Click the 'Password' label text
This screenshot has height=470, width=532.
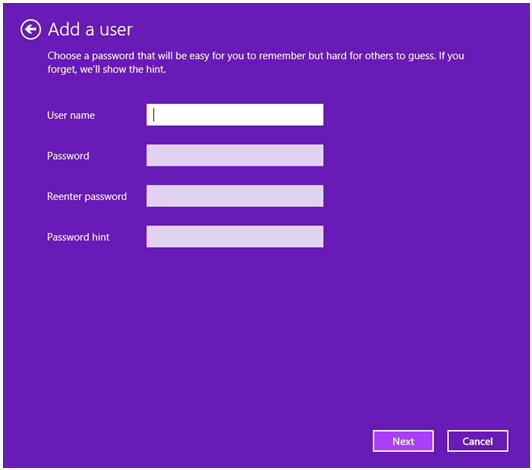68,156
